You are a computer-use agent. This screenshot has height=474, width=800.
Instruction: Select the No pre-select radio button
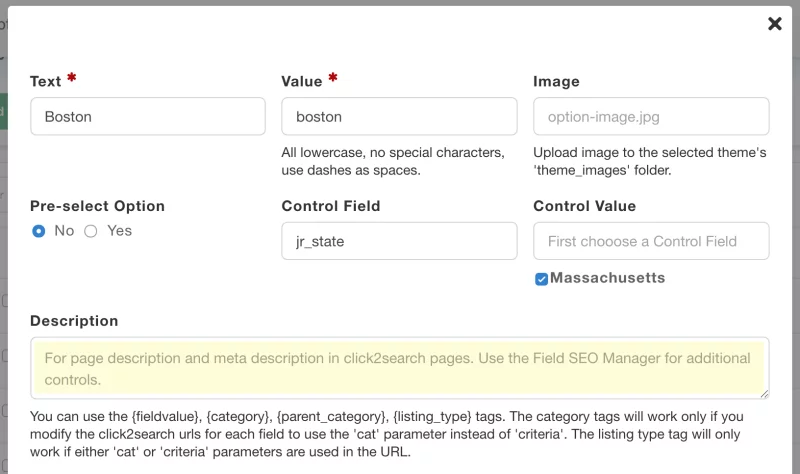click(x=39, y=231)
